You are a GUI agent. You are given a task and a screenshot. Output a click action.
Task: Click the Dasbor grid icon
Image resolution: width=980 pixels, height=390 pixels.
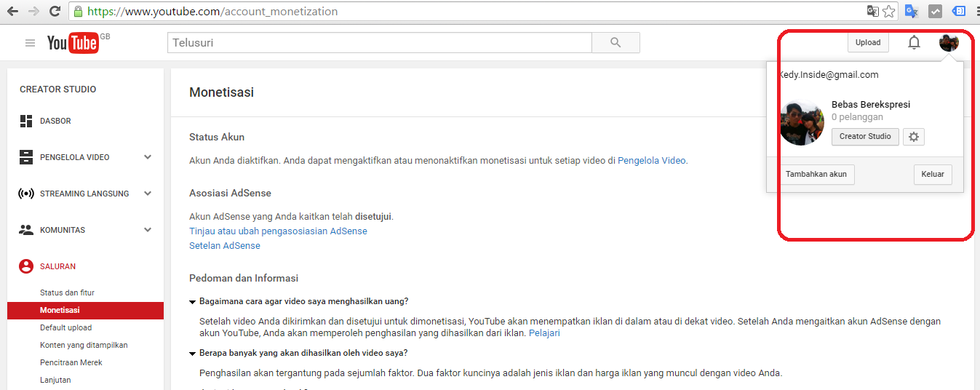(x=26, y=121)
